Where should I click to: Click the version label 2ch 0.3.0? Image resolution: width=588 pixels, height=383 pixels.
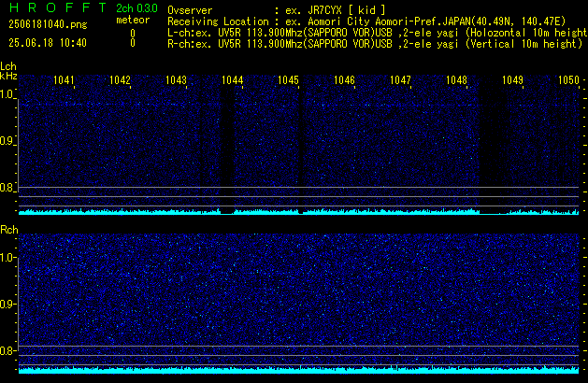click(x=136, y=8)
